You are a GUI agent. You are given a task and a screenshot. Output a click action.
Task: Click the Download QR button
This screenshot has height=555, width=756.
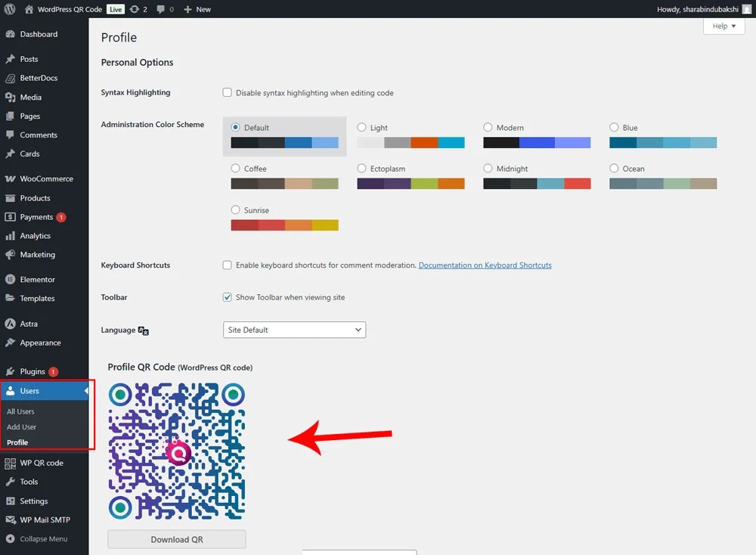tap(176, 540)
